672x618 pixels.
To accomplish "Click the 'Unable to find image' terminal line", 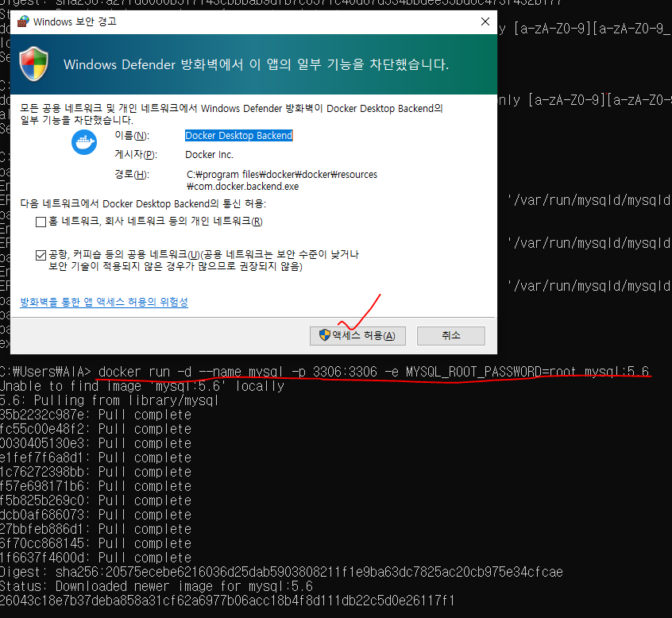I will click(142, 386).
